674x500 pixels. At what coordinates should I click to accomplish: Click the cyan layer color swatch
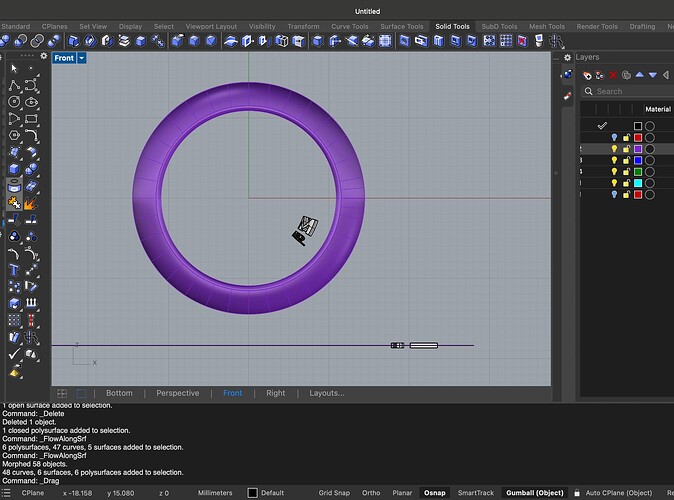tap(638, 183)
